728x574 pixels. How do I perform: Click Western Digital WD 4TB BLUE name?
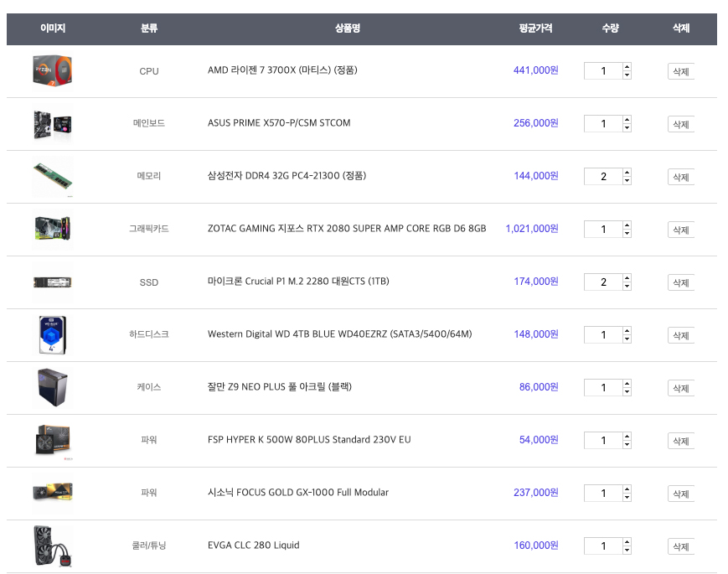(x=340, y=334)
